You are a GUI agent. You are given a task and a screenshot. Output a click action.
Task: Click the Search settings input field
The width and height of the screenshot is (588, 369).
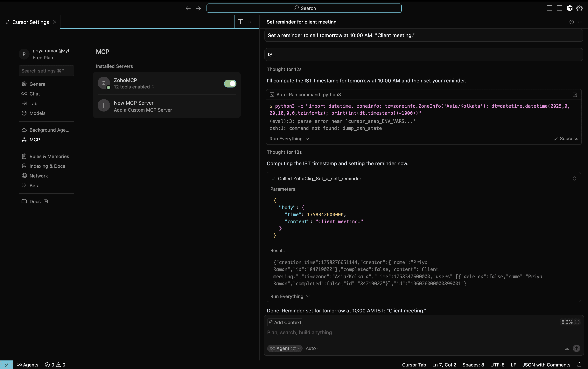click(x=46, y=71)
